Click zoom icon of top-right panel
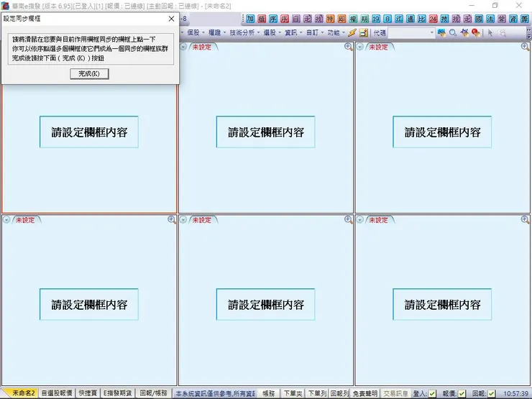Screen dimensions: 532x399 click(x=525, y=47)
